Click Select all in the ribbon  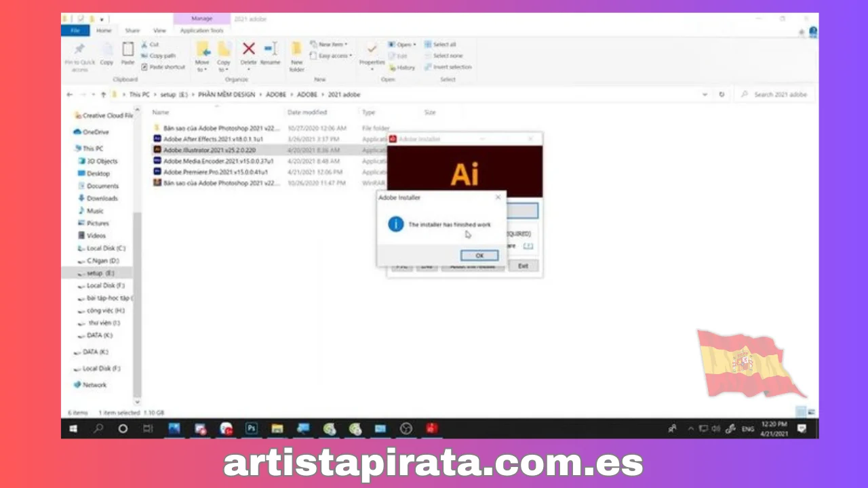440,45
